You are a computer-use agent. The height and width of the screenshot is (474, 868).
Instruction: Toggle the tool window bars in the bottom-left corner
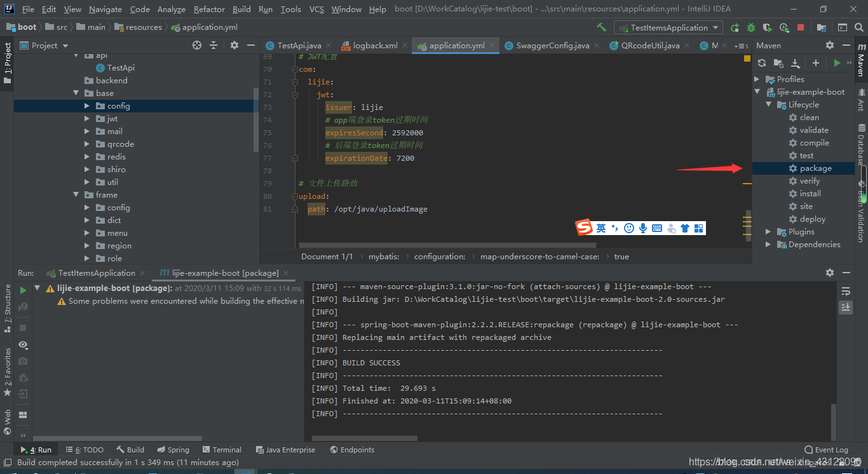(7, 463)
